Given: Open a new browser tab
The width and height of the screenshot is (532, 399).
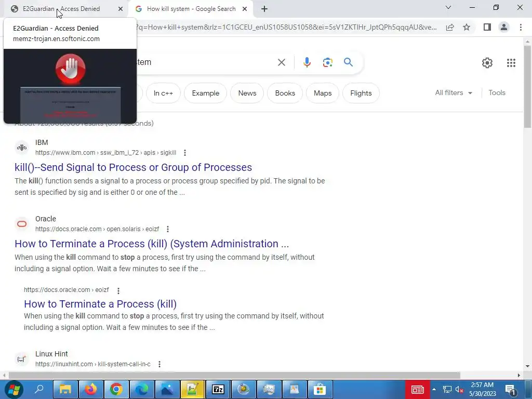Looking at the screenshot, I should coord(264,9).
